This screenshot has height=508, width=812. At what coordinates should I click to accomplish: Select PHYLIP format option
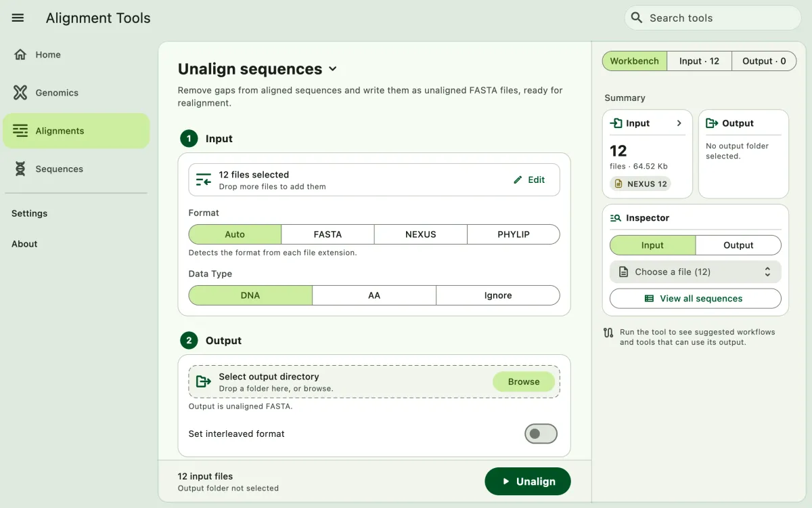click(x=514, y=234)
